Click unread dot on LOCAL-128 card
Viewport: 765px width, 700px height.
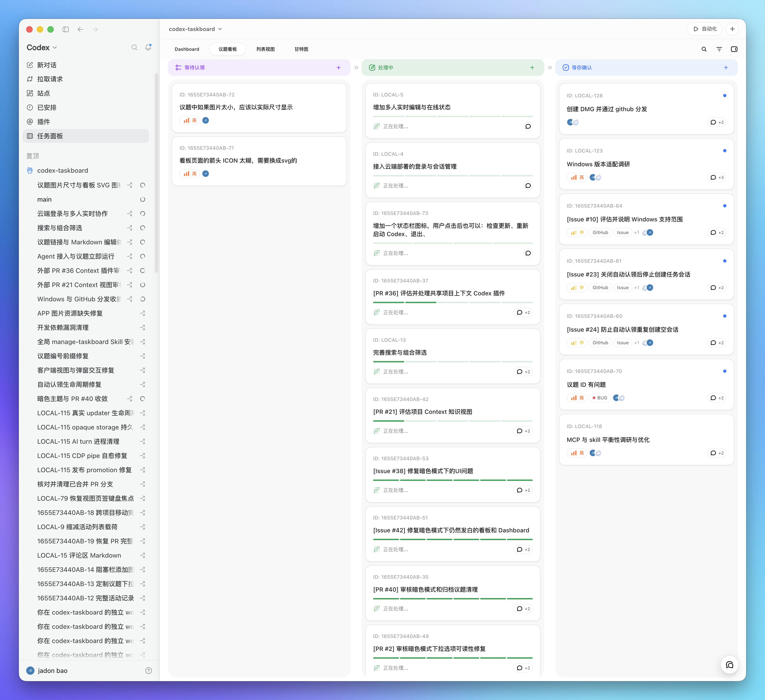tap(725, 96)
